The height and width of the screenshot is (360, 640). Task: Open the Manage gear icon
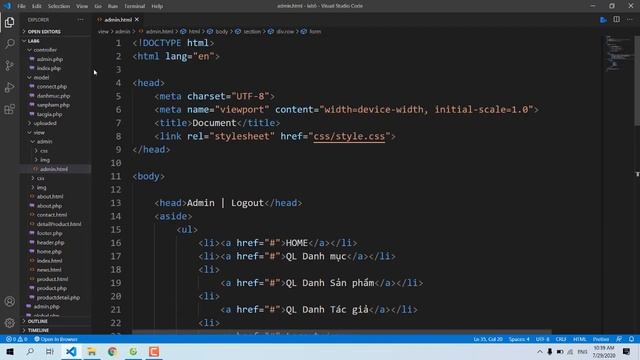click(x=9, y=323)
